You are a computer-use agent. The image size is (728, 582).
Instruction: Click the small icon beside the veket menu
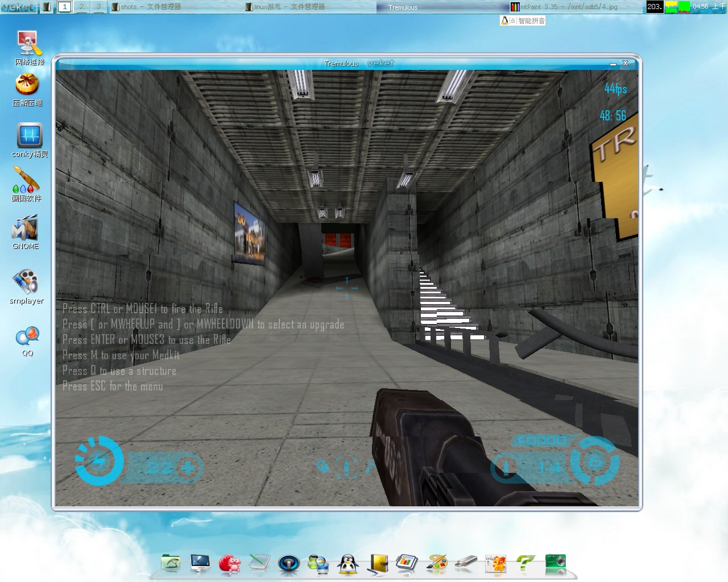[47, 7]
